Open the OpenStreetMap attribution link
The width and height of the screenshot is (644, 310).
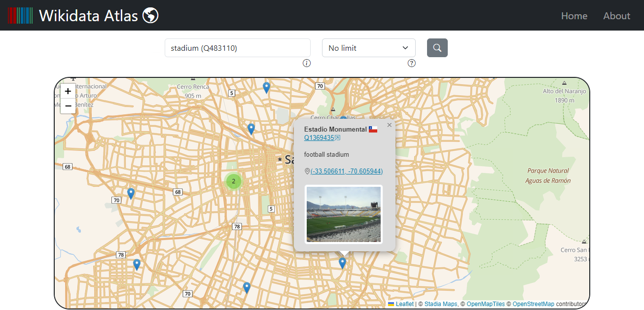[533, 304]
